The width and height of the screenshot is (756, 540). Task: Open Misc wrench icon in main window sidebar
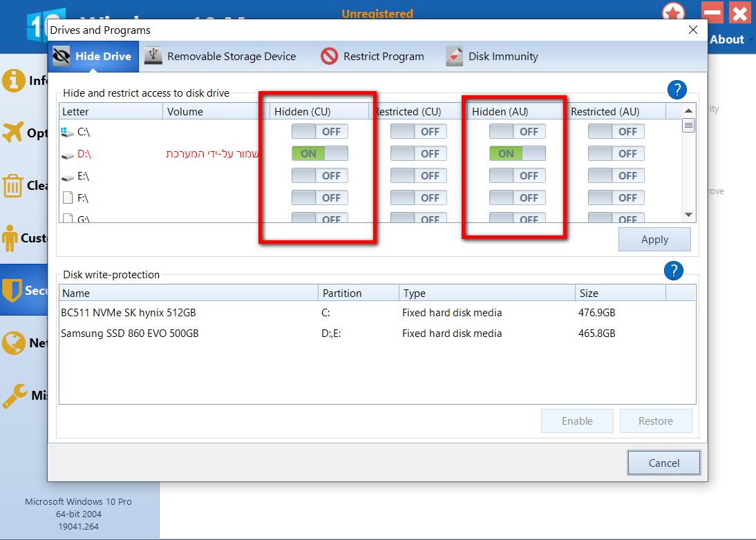point(15,396)
